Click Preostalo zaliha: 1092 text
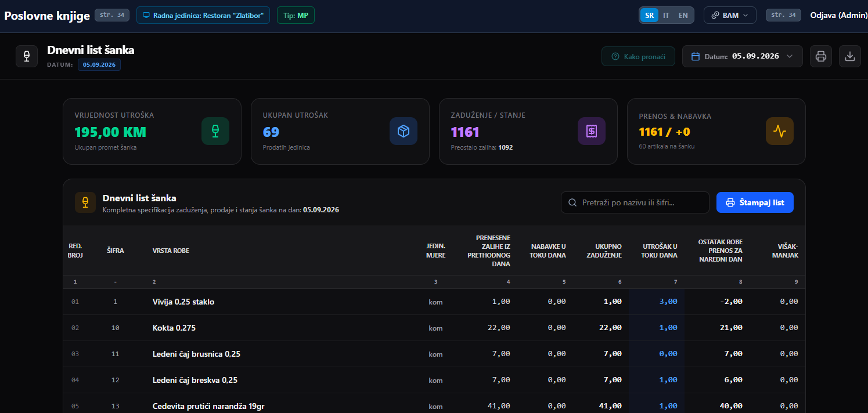This screenshot has height=413, width=868. 481,147
